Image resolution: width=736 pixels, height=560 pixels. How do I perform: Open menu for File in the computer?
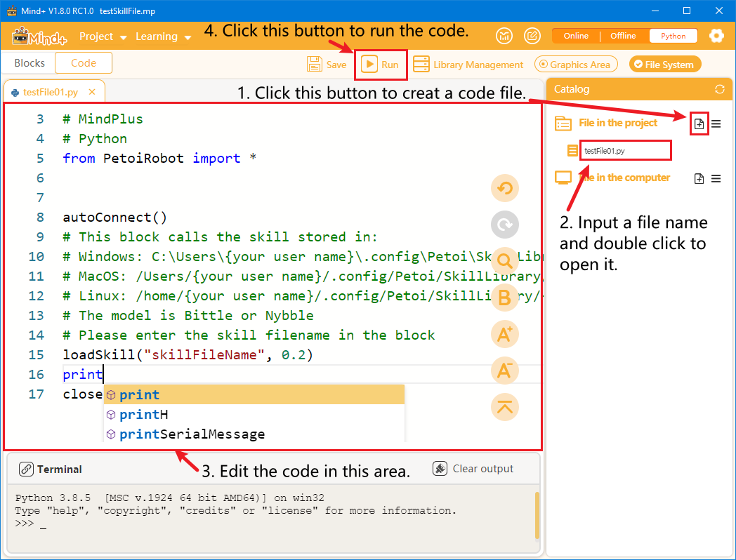coord(716,179)
